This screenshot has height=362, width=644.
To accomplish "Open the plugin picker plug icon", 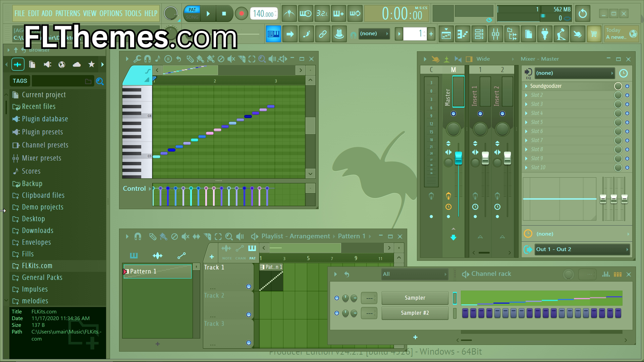I will (545, 34).
